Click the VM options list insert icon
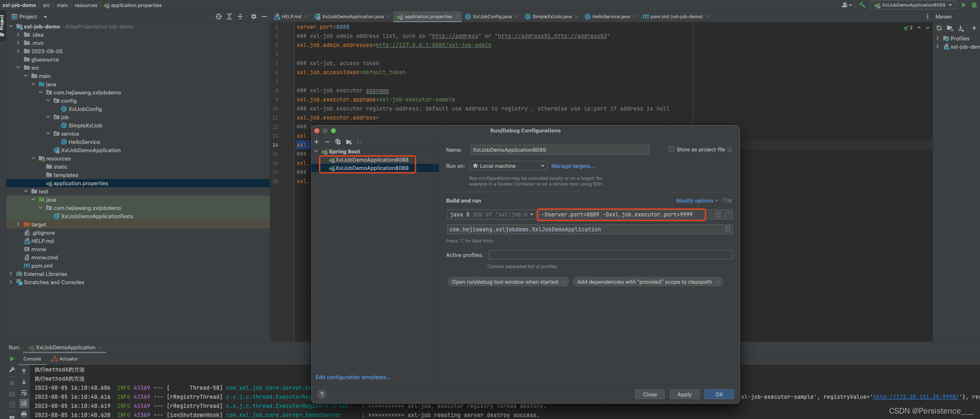 click(x=718, y=214)
